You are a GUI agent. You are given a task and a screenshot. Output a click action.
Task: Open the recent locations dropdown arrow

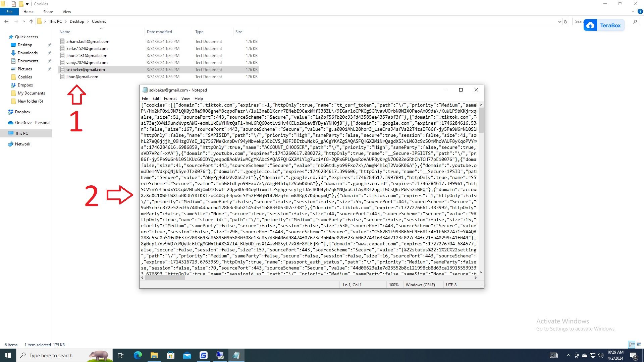pyautogui.click(x=24, y=21)
